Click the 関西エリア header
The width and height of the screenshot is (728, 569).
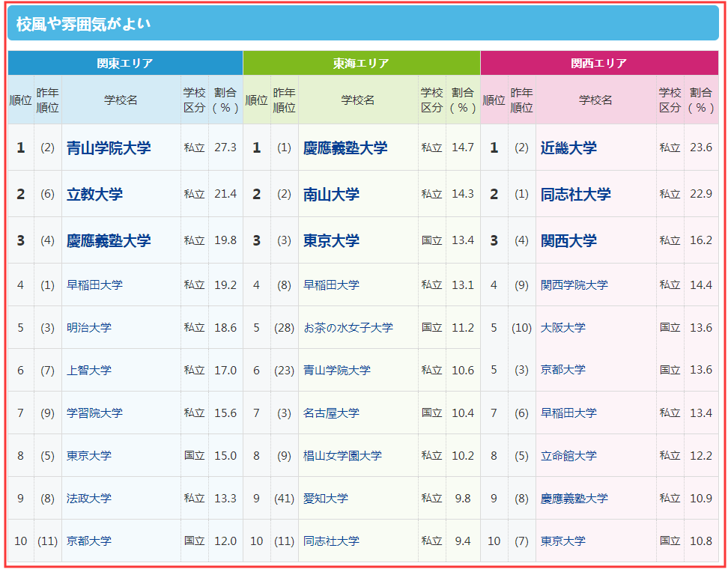599,63
